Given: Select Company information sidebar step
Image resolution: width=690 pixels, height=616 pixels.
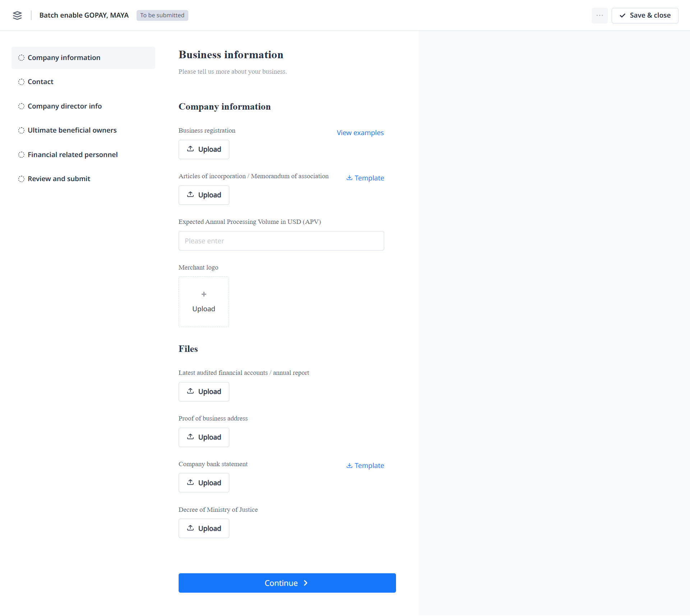Looking at the screenshot, I should (64, 58).
